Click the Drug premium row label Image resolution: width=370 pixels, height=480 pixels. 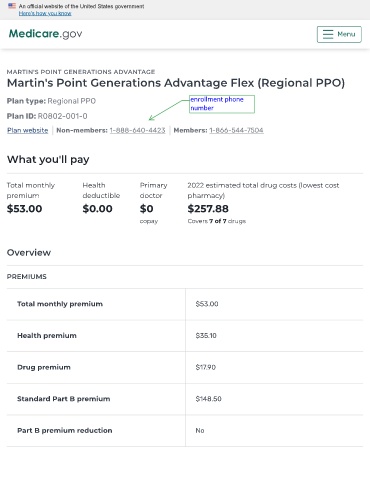click(44, 367)
